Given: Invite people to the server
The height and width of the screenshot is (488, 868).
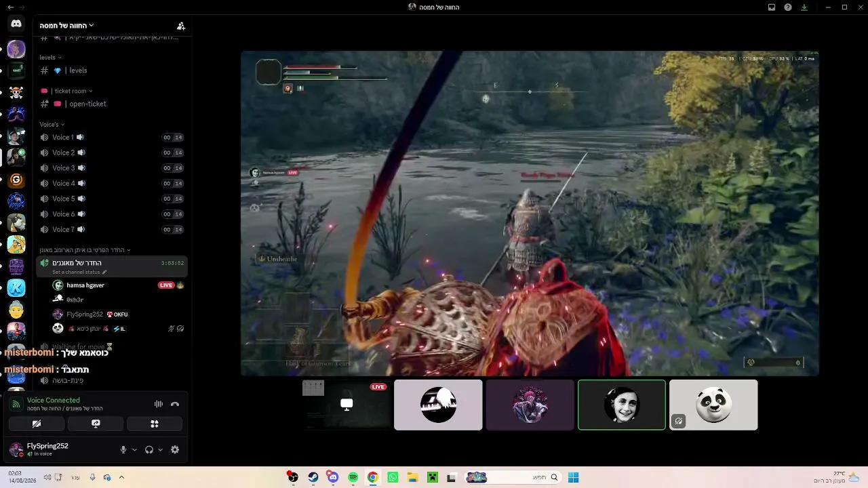Looking at the screenshot, I should [x=181, y=26].
